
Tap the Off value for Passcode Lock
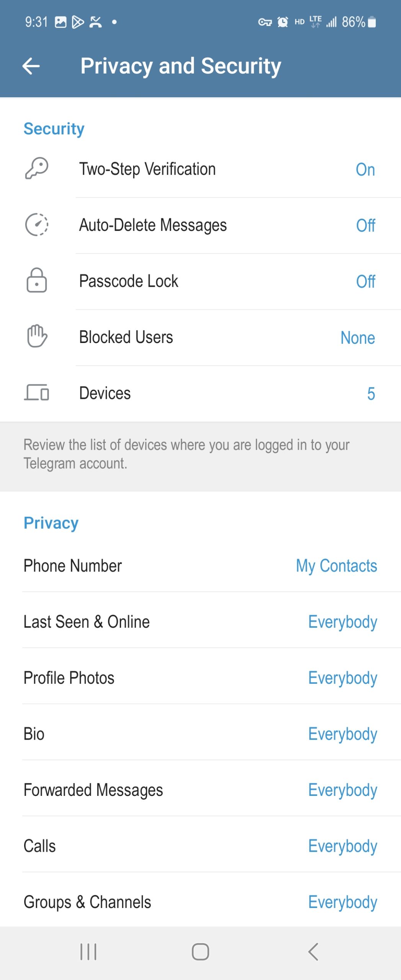[365, 281]
